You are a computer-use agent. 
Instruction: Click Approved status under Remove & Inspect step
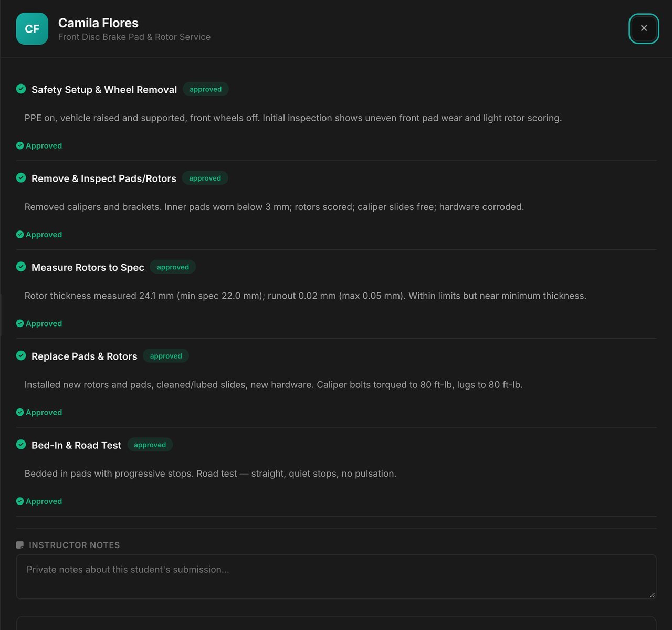click(x=39, y=234)
